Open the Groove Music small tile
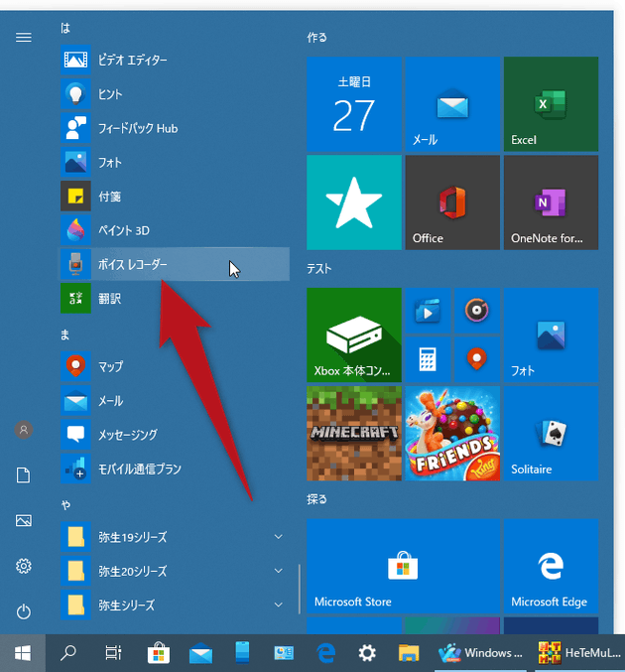 point(477,311)
